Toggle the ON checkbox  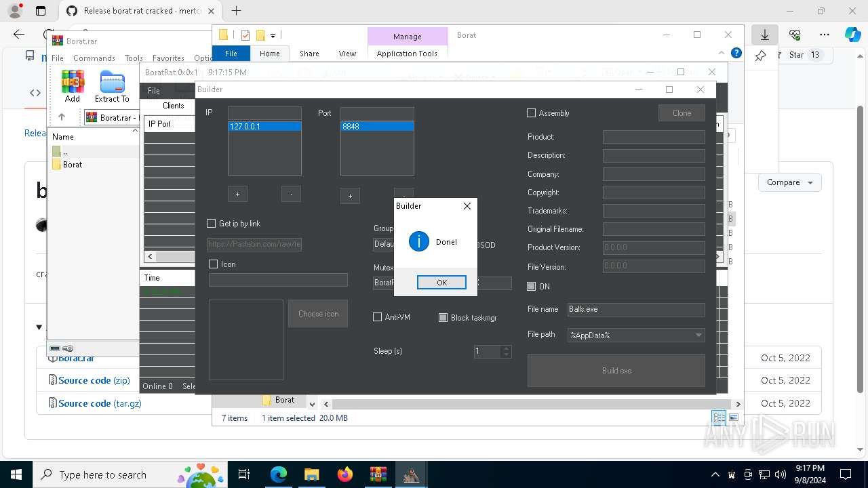[x=532, y=287]
